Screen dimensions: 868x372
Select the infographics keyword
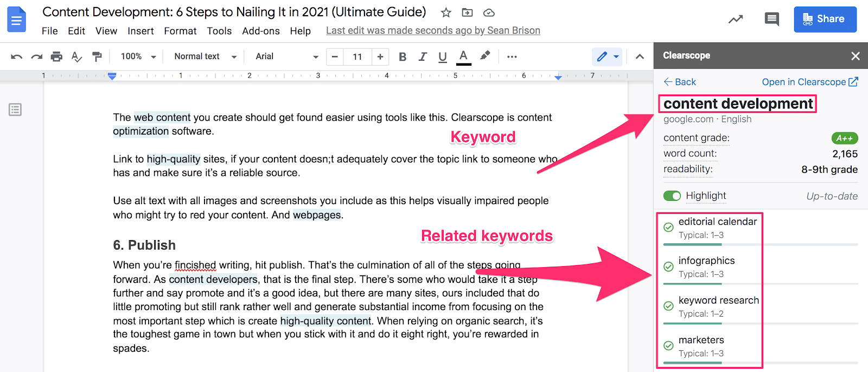tap(706, 261)
